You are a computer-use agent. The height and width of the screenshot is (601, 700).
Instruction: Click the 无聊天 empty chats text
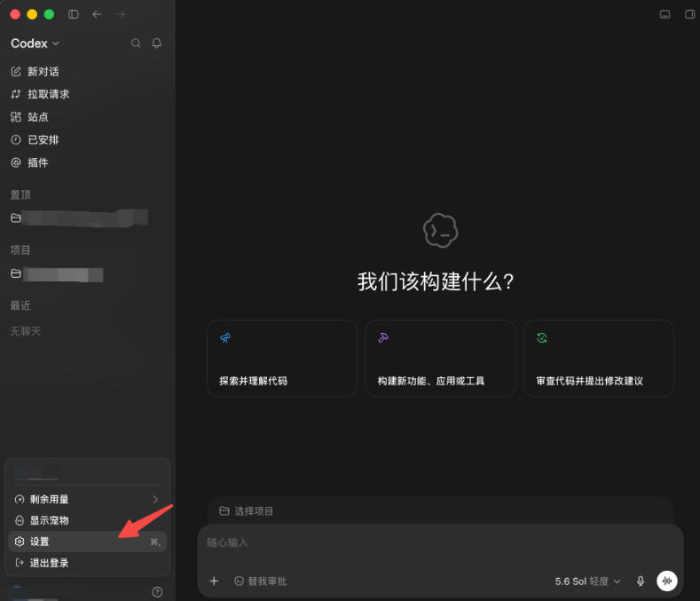[x=26, y=331]
